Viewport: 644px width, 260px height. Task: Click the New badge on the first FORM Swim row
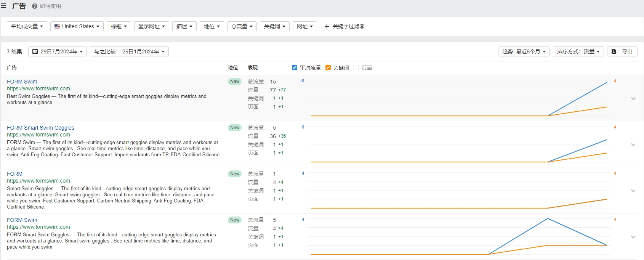click(x=235, y=82)
